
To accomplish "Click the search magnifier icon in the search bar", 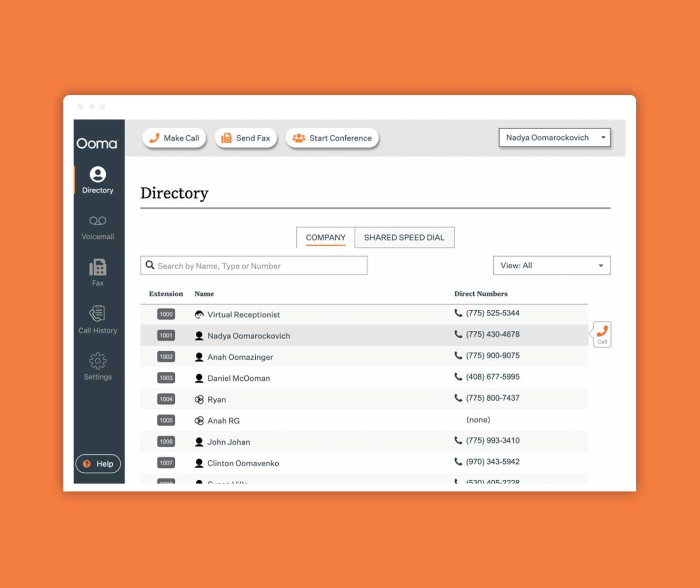I will click(151, 265).
